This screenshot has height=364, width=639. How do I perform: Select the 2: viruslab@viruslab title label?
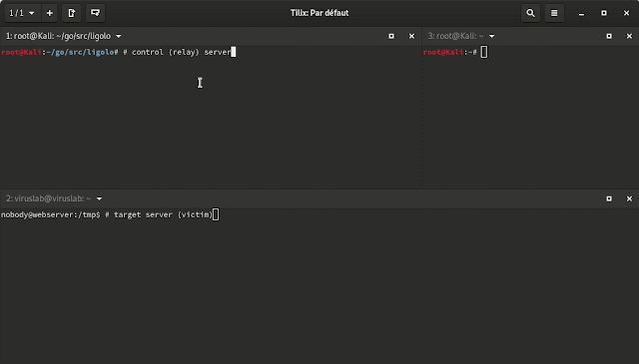click(49, 198)
